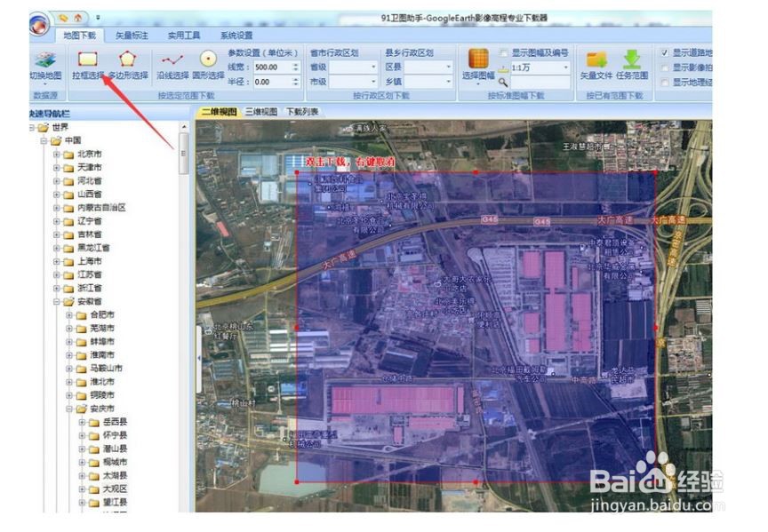Switch to the 2D View (二维视图) tab

[220, 112]
